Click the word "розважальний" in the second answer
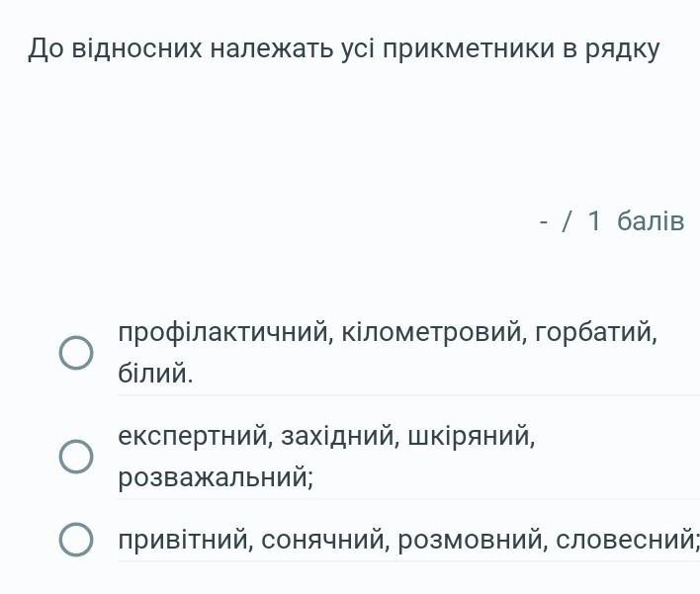The image size is (700, 594). (x=215, y=478)
